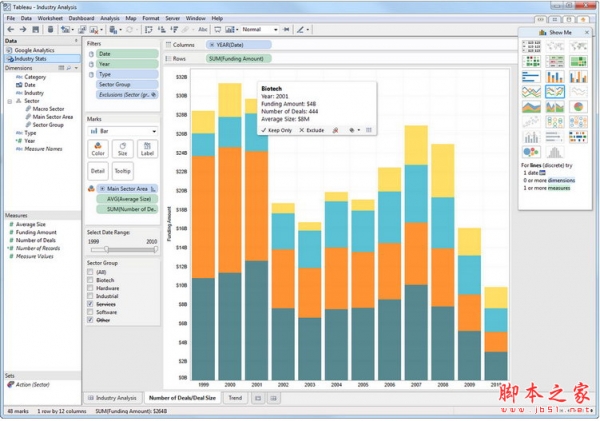Select the text table chart in Show Me
Viewport: 600px width, 421px height.
click(531, 46)
